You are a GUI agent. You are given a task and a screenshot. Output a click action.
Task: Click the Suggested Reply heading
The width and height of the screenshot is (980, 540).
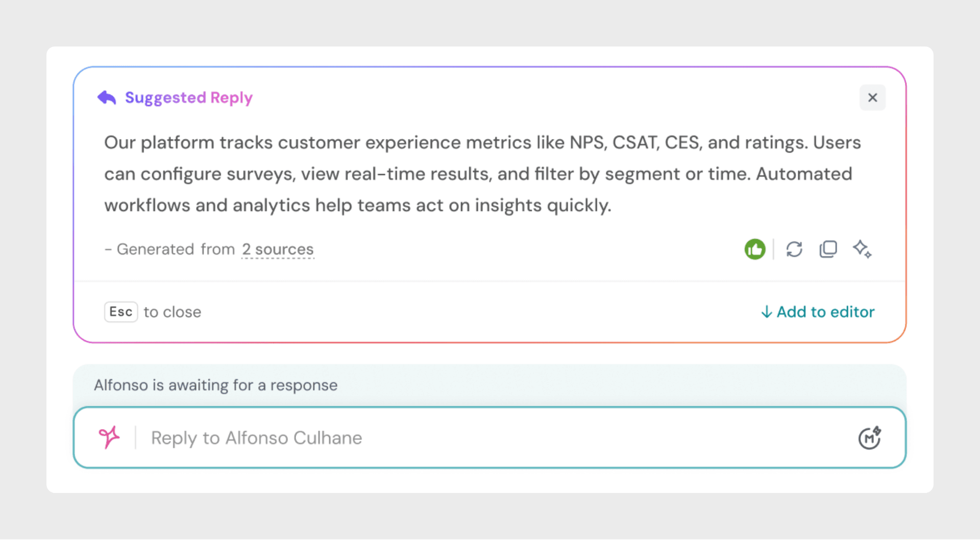click(x=188, y=98)
